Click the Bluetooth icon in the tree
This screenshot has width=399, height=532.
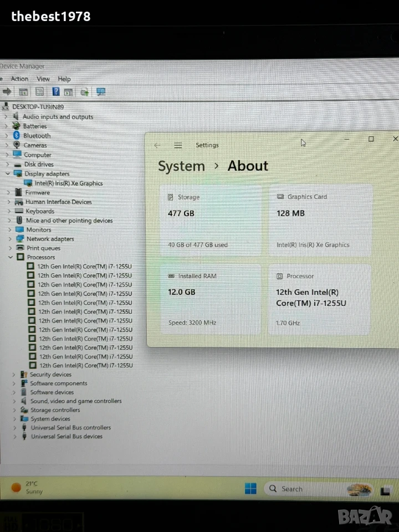(17, 135)
